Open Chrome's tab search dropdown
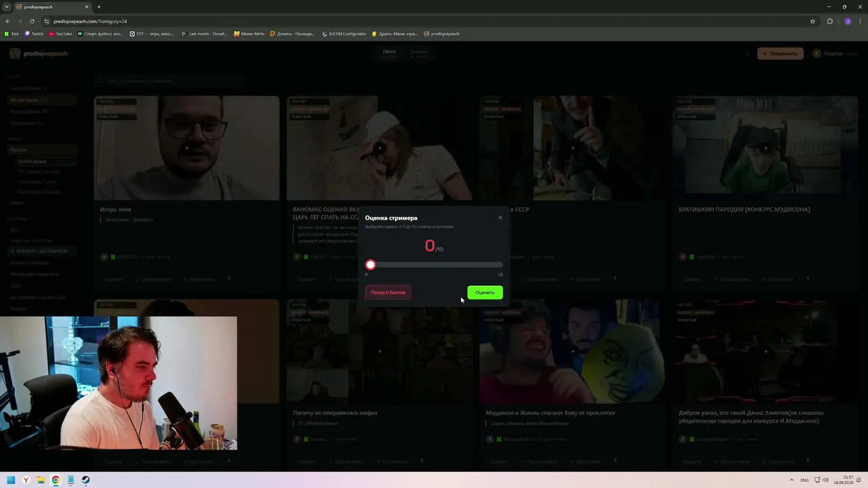 [7, 7]
